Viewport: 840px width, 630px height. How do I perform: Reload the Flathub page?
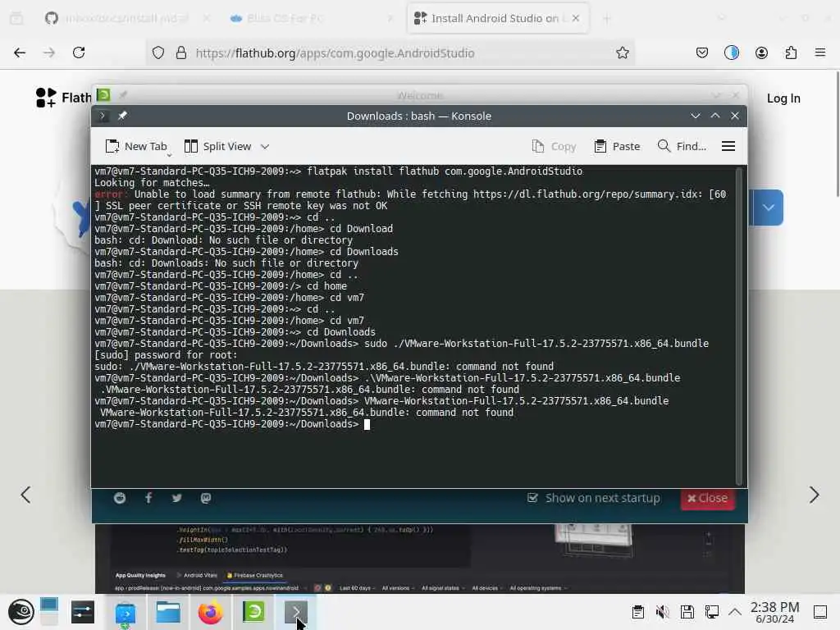tap(79, 52)
